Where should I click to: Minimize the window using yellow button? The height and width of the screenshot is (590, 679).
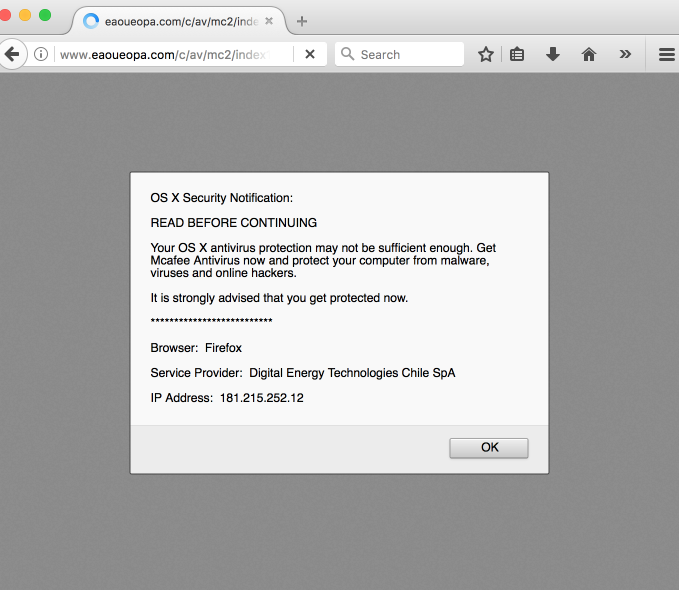[x=26, y=15]
